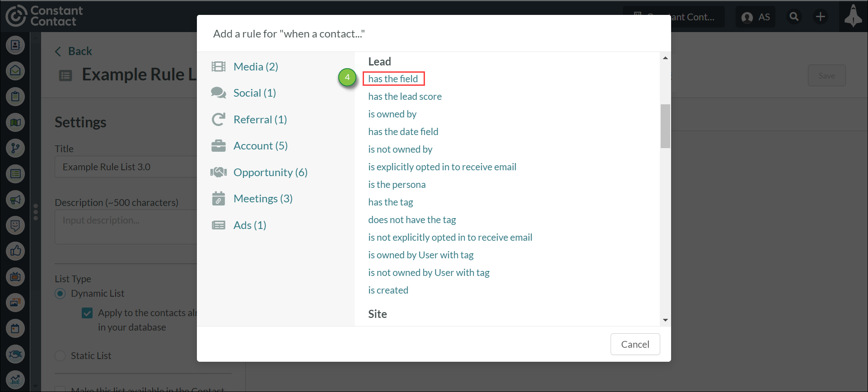
Task: Open the AS user account menu
Action: pos(756,17)
